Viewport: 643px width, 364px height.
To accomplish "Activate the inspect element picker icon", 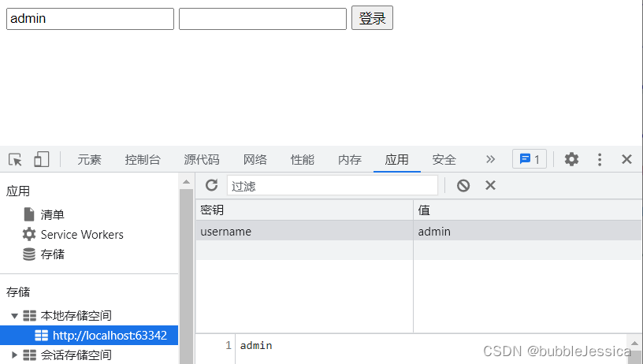I will pyautogui.click(x=15, y=159).
